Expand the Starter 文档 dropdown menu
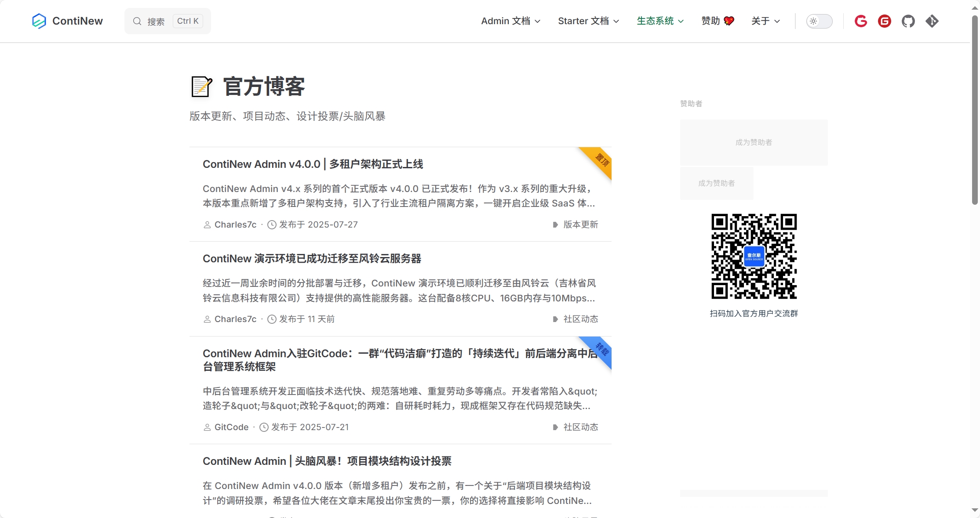The height and width of the screenshot is (518, 980). (588, 21)
